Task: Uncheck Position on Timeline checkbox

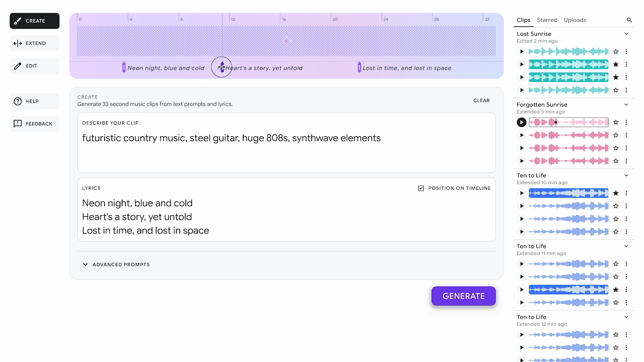Action: (421, 188)
